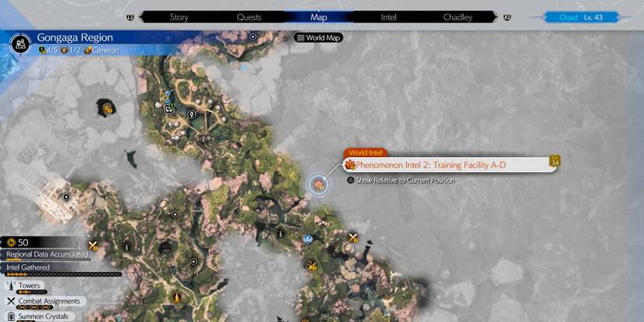Click the white rest-stop icon in the village
Screen dimensions: 644x322
(x=169, y=109)
